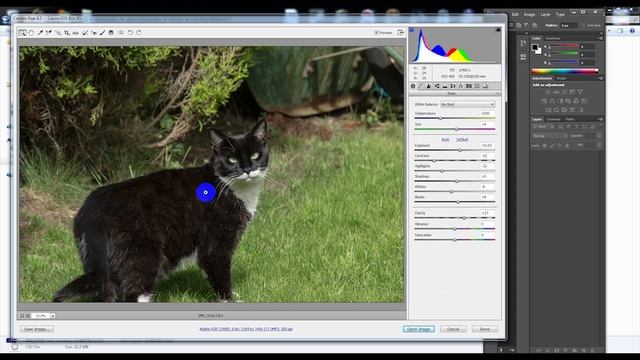Screen dimensions: 640x360
Task: Open the Camera Raw preferences dialog icon
Action: (121, 33)
